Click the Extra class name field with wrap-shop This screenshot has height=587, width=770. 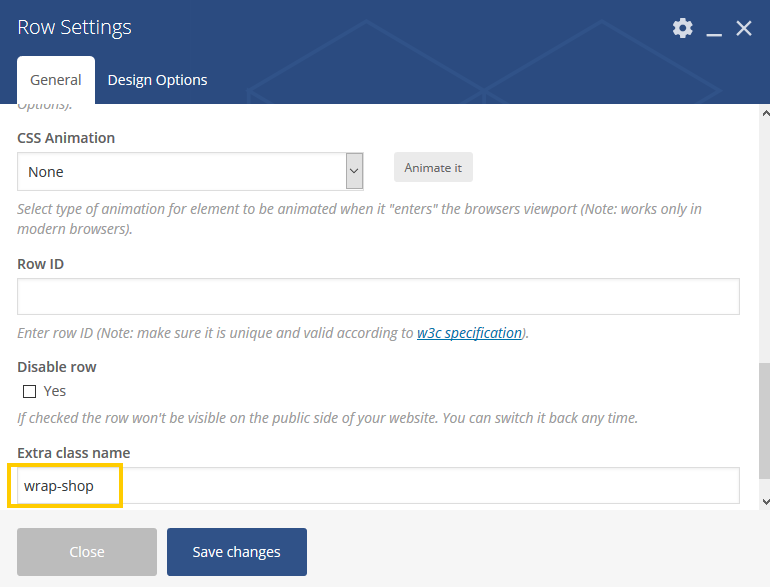pyautogui.click(x=378, y=486)
